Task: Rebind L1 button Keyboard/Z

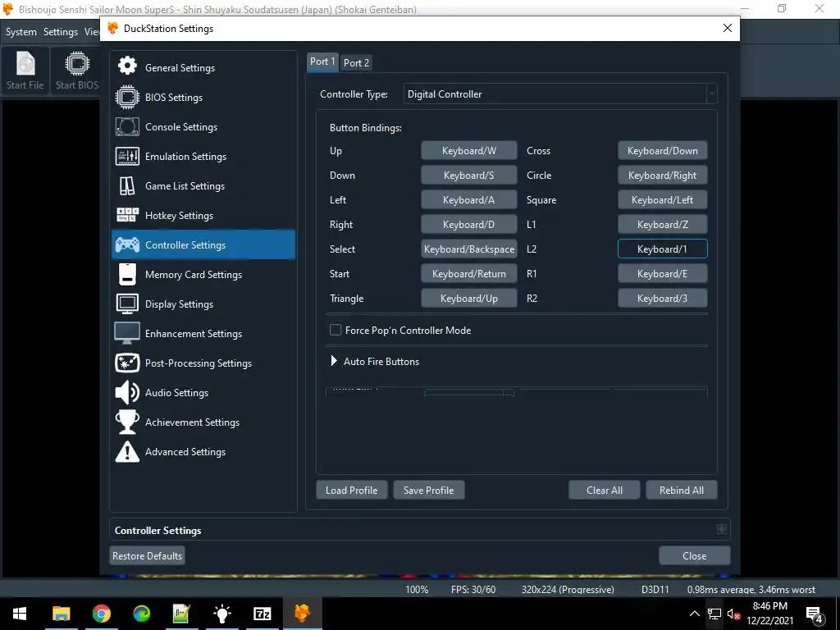Action: tap(663, 225)
